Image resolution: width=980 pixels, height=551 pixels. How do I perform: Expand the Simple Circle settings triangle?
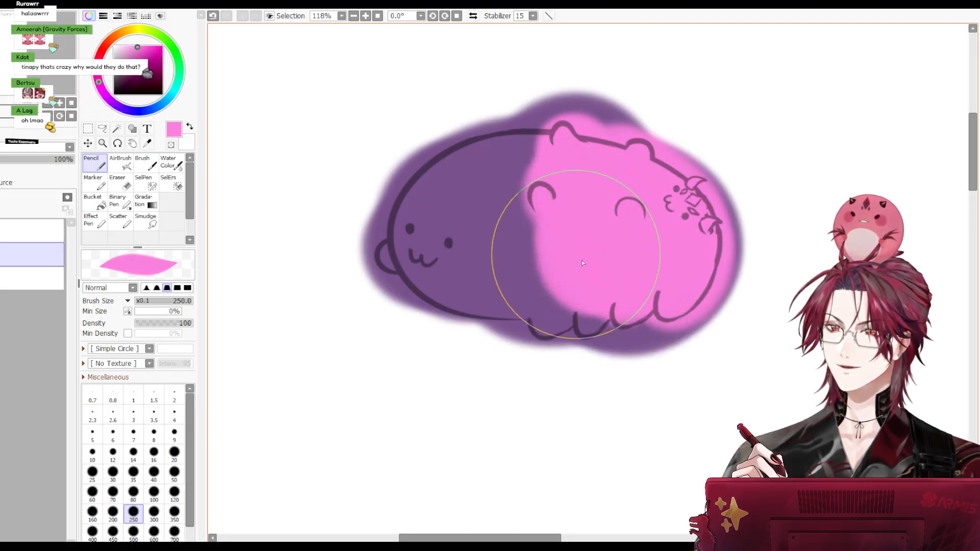(x=83, y=348)
